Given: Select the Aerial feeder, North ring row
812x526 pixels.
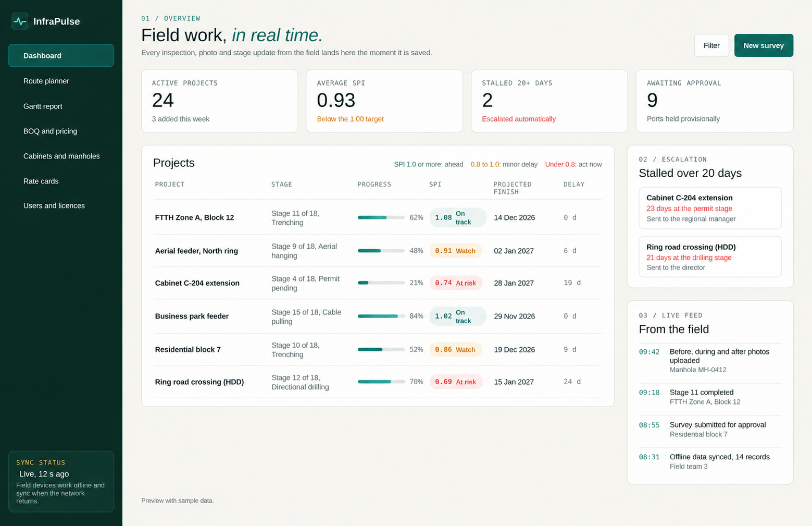Looking at the screenshot, I should pyautogui.click(x=378, y=251).
